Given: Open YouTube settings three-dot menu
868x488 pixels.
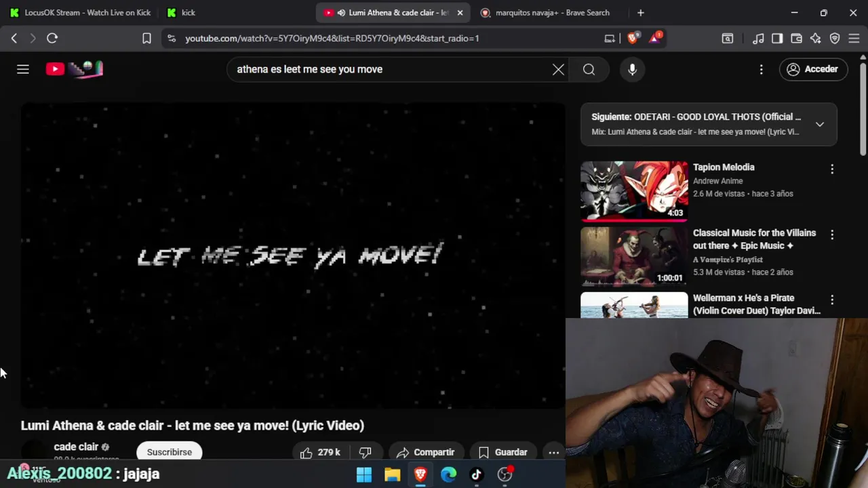Looking at the screenshot, I should 762,69.
